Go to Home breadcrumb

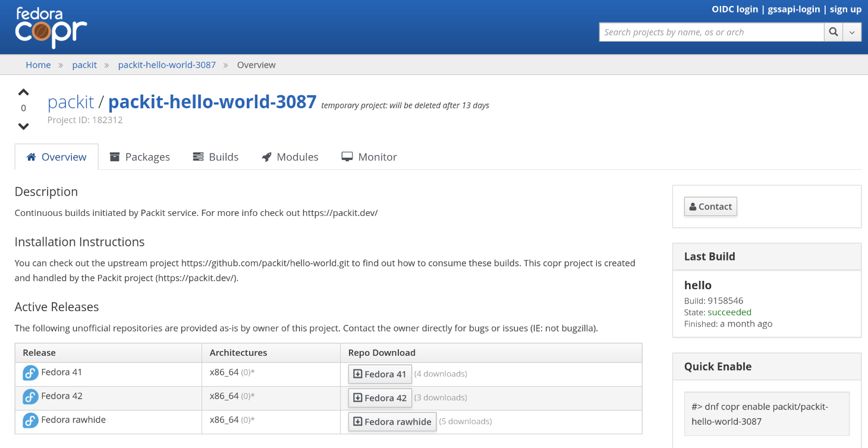38,65
